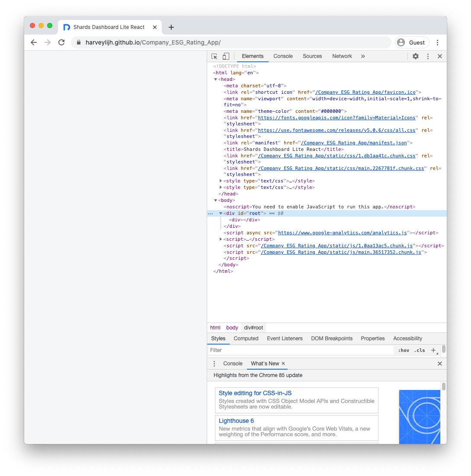Select the inspect element cursor icon
The width and height of the screenshot is (471, 476).
point(214,56)
